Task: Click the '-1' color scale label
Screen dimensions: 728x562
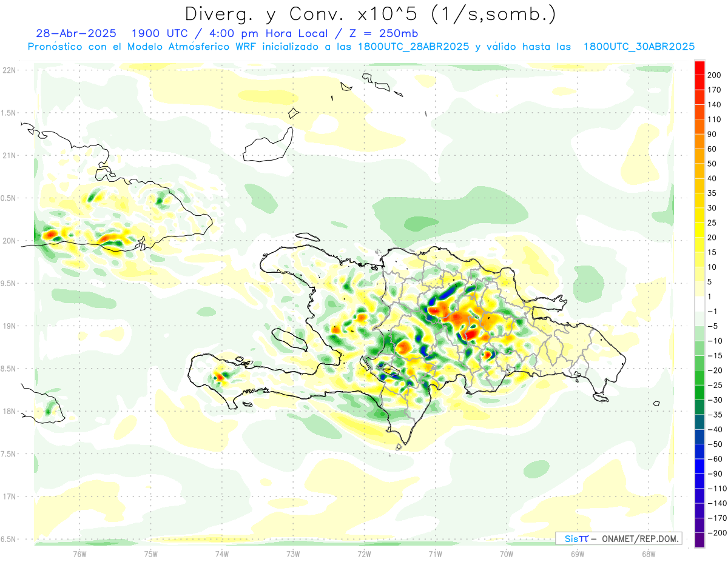Action: pos(712,312)
